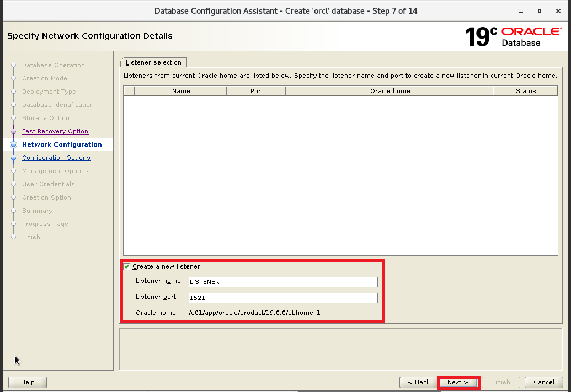Close the Database Configuration Assistant window
Image resolution: width=571 pixels, height=392 pixels.
click(x=558, y=11)
